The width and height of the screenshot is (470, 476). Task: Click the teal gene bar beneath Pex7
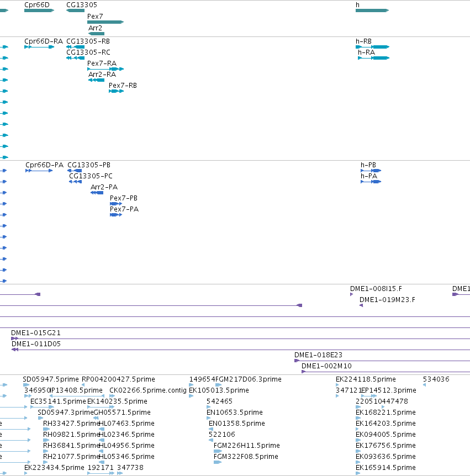(105, 22)
